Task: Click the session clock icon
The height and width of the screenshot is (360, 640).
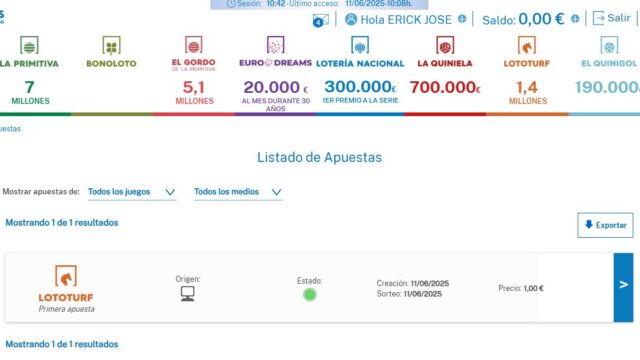Action: point(231,4)
